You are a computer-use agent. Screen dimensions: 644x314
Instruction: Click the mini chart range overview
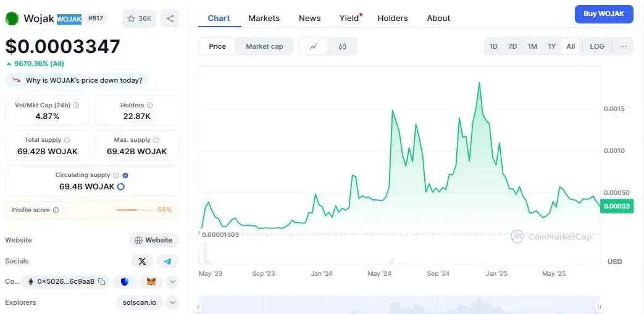tap(399, 305)
